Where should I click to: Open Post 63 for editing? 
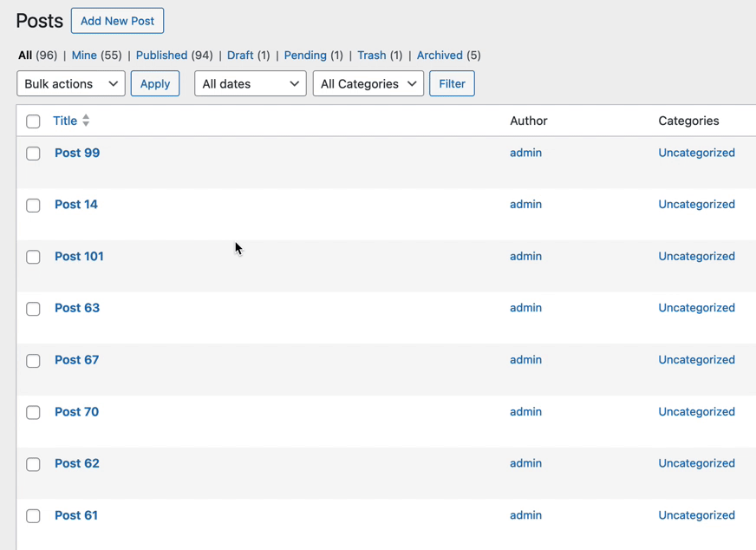point(77,308)
